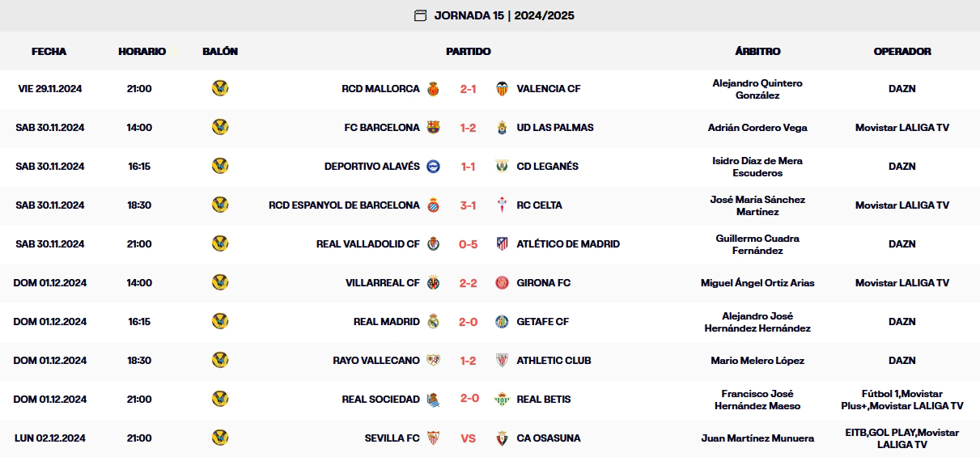The image size is (980, 457).
Task: Click the Valencia CF bat crest
Action: 502,89
